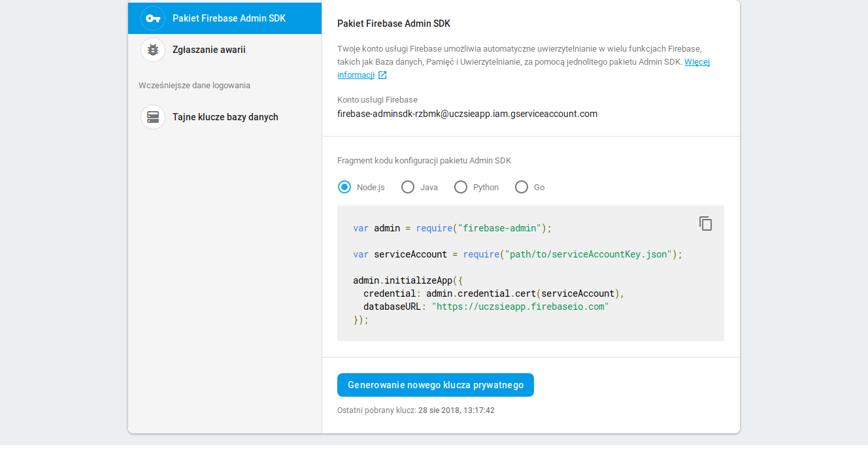Click the key icon for Admin SDK
868x449 pixels.
coord(153,18)
